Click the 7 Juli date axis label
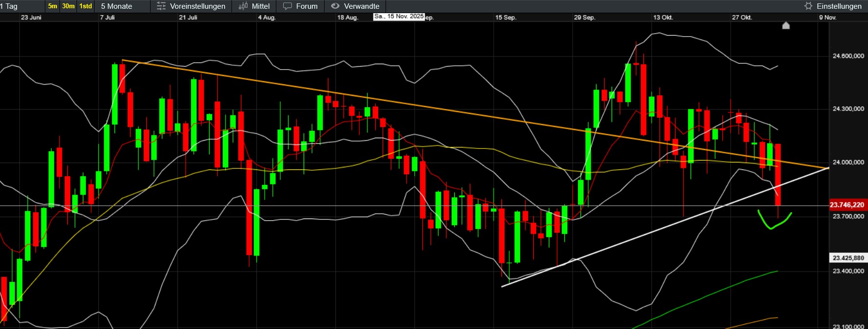Viewport: 868px width, 329px height. pyautogui.click(x=107, y=18)
